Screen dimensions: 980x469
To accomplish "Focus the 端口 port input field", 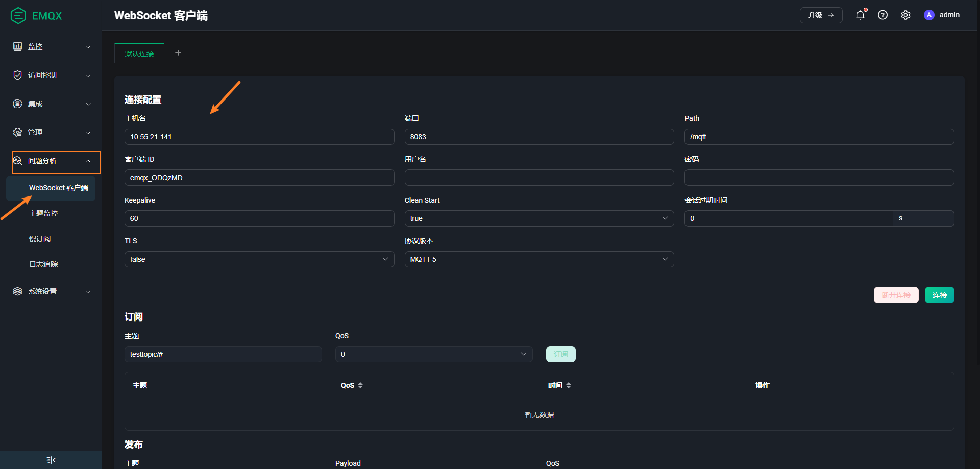I will tap(539, 137).
